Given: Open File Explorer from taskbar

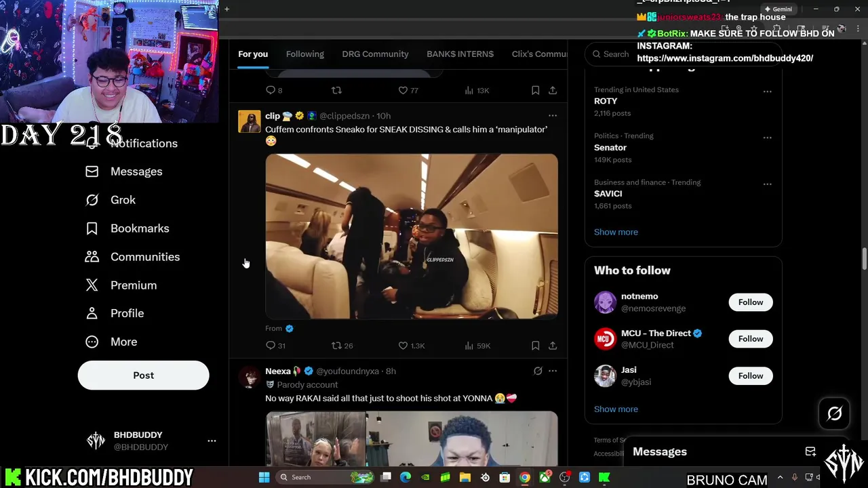Looking at the screenshot, I should tap(465, 477).
